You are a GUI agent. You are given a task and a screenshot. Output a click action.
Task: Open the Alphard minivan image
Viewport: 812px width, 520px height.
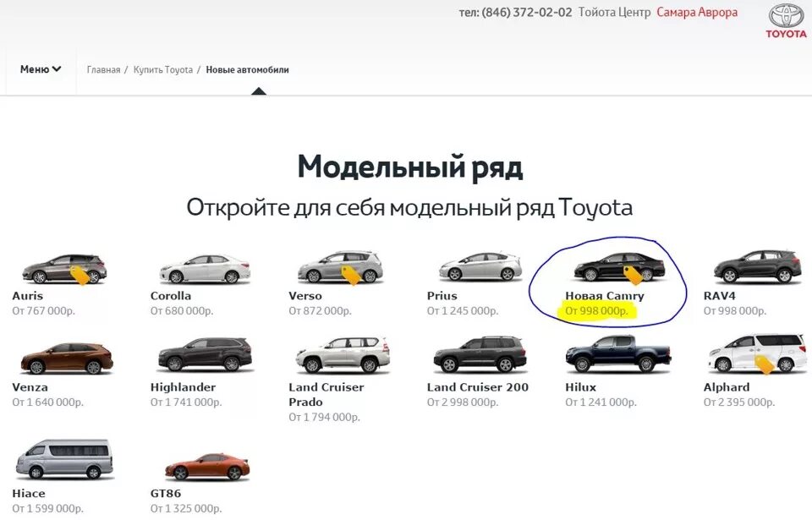click(x=758, y=353)
